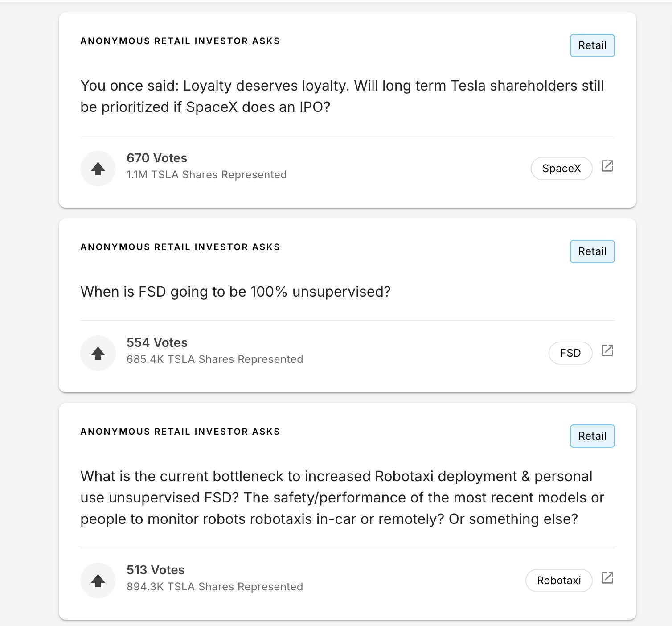Click the 'Loyalty deserves loyalty' question text
This screenshot has height=626, width=672.
[x=342, y=96]
